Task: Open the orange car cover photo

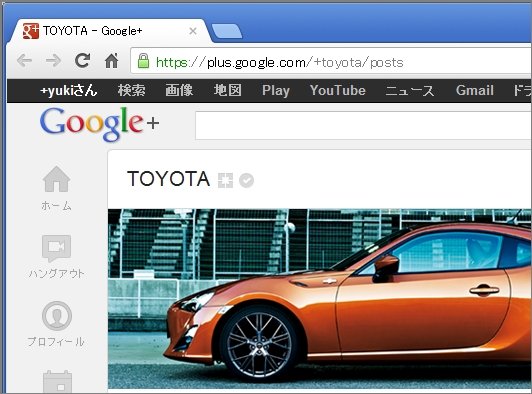Action: click(320, 299)
